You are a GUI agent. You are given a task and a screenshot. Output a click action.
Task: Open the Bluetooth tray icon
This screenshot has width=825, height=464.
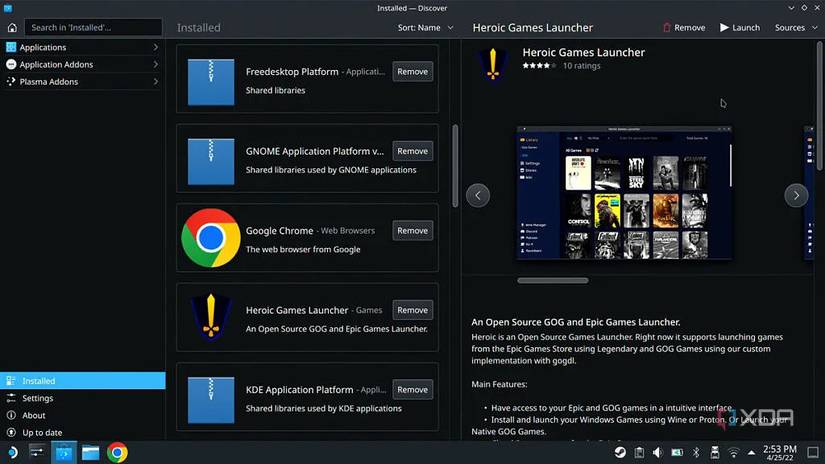point(696,452)
